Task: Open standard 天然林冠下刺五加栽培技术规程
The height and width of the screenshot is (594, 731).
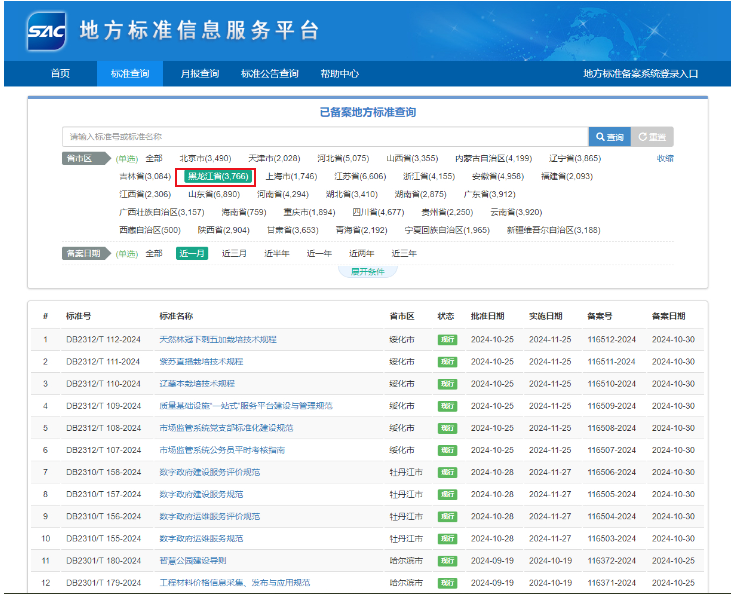Action: pyautogui.click(x=218, y=339)
